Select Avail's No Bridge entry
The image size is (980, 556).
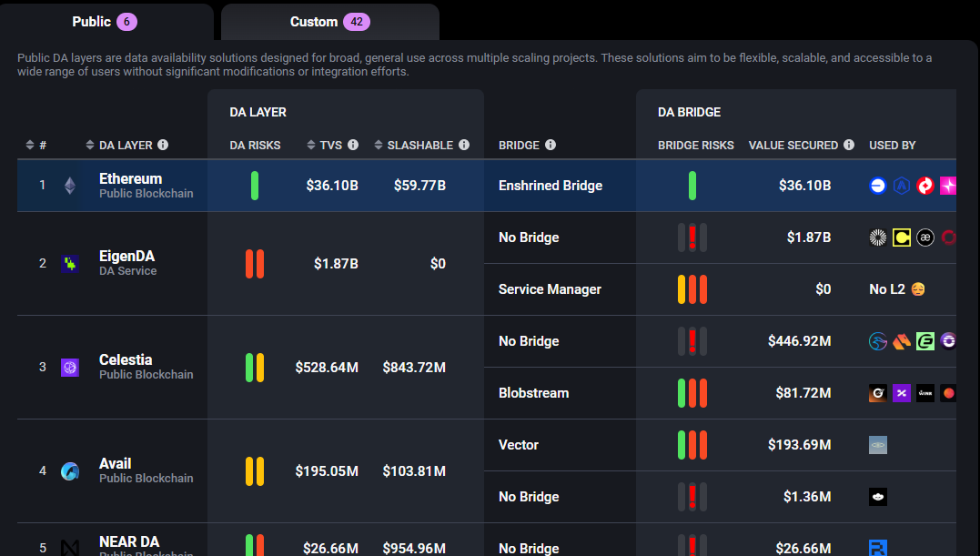point(529,497)
